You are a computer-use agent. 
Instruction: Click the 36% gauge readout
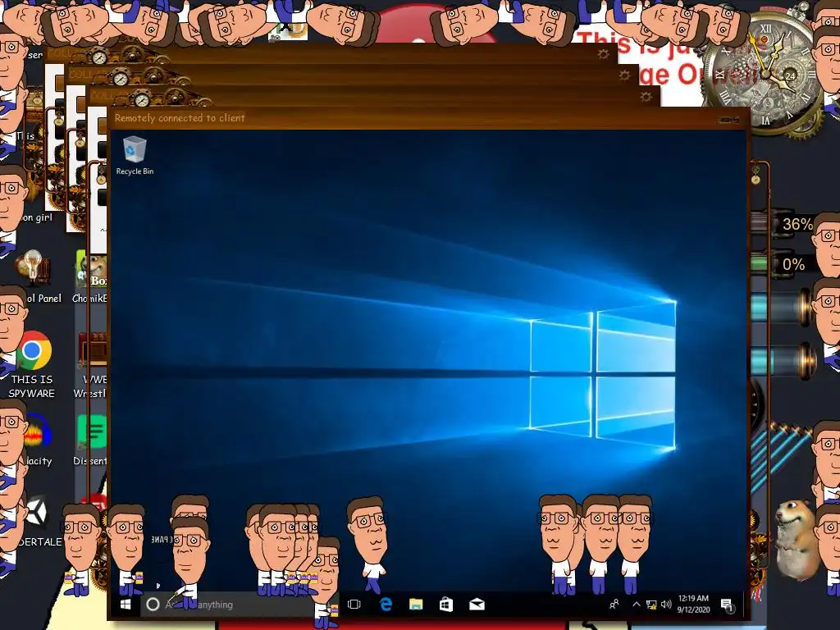[797, 225]
